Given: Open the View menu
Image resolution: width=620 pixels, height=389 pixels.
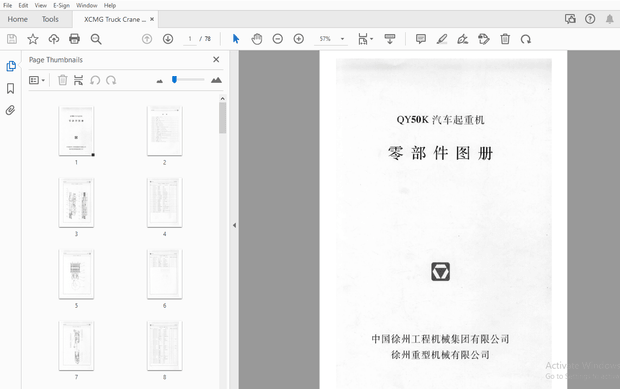Looking at the screenshot, I should pos(40,6).
